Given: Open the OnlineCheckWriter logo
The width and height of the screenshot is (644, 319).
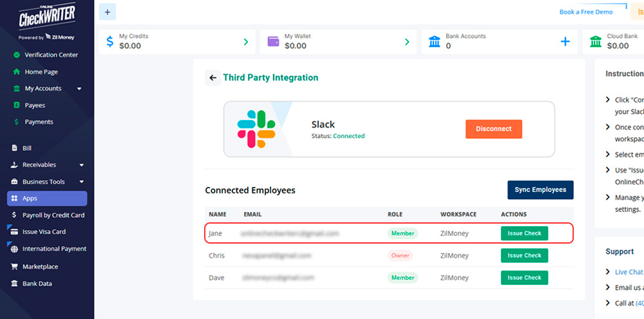Looking at the screenshot, I should (x=47, y=23).
